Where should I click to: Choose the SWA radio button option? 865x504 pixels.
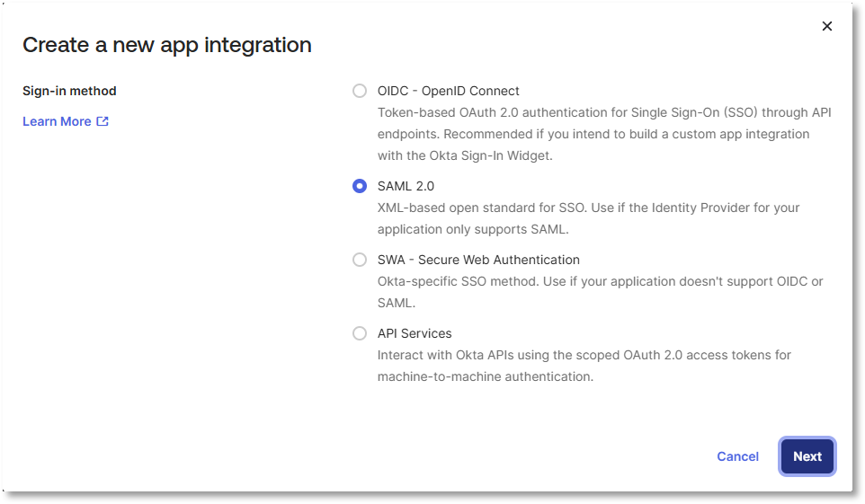point(360,260)
